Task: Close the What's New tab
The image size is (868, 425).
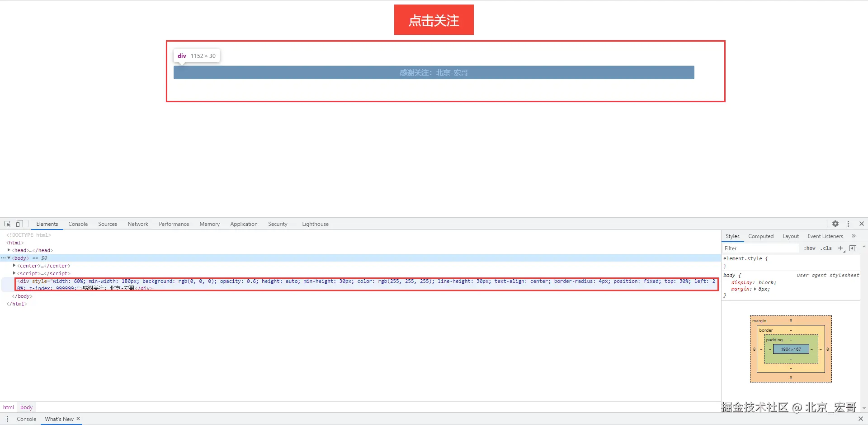Action: tap(78, 419)
